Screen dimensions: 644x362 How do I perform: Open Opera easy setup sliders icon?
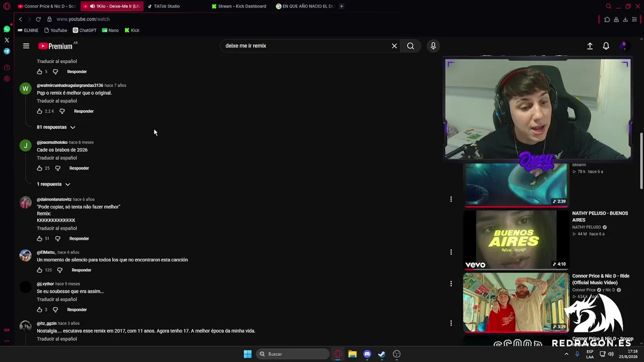coord(634,20)
